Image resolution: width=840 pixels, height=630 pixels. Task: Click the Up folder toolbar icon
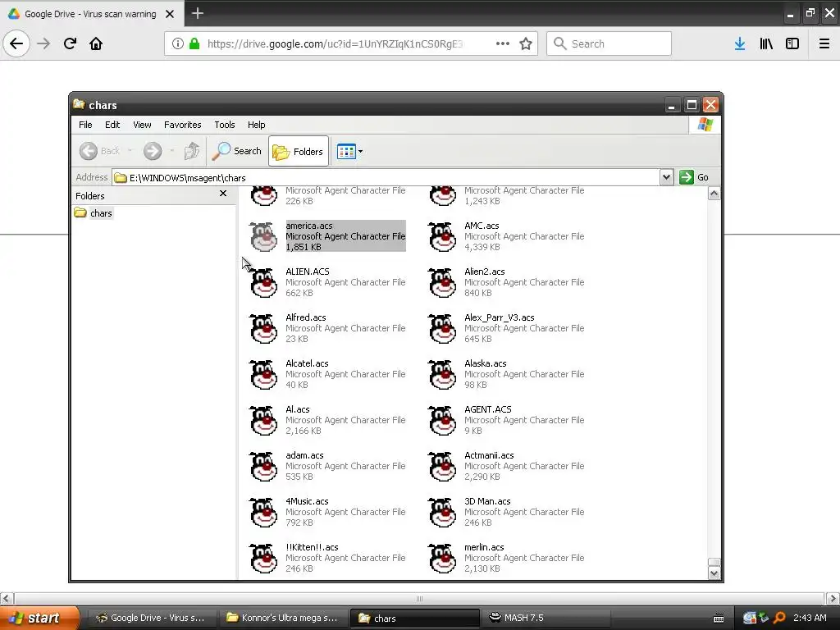(192, 151)
